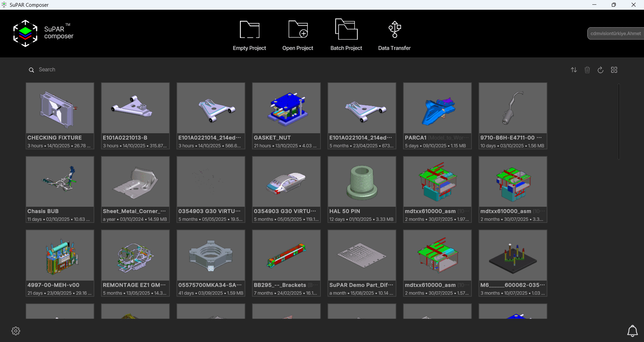Click the trash delete icon

(587, 70)
